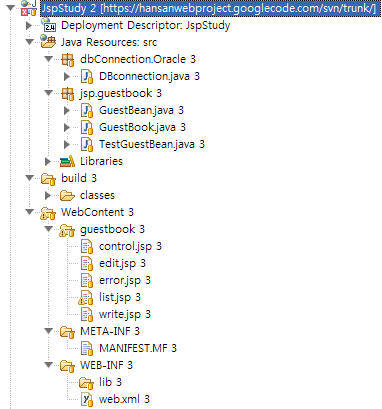
Task: Select the GuestBook.java 3 label
Action: pos(142,127)
